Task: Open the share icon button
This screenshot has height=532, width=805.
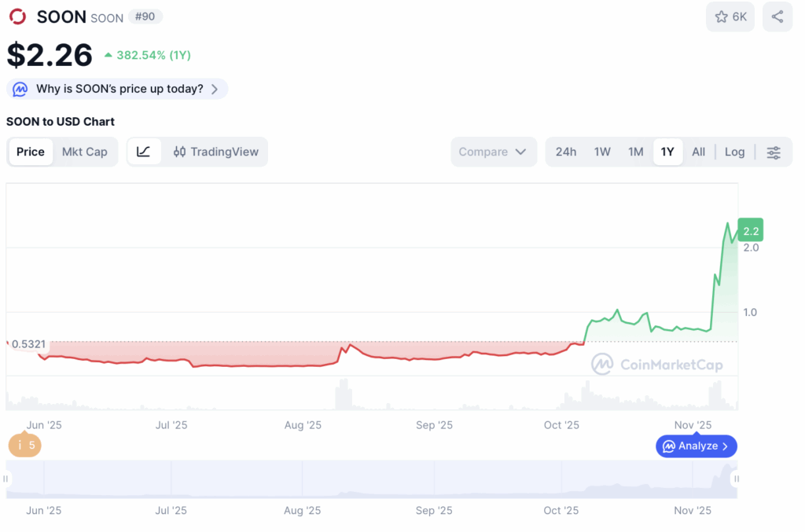Action: click(x=777, y=17)
